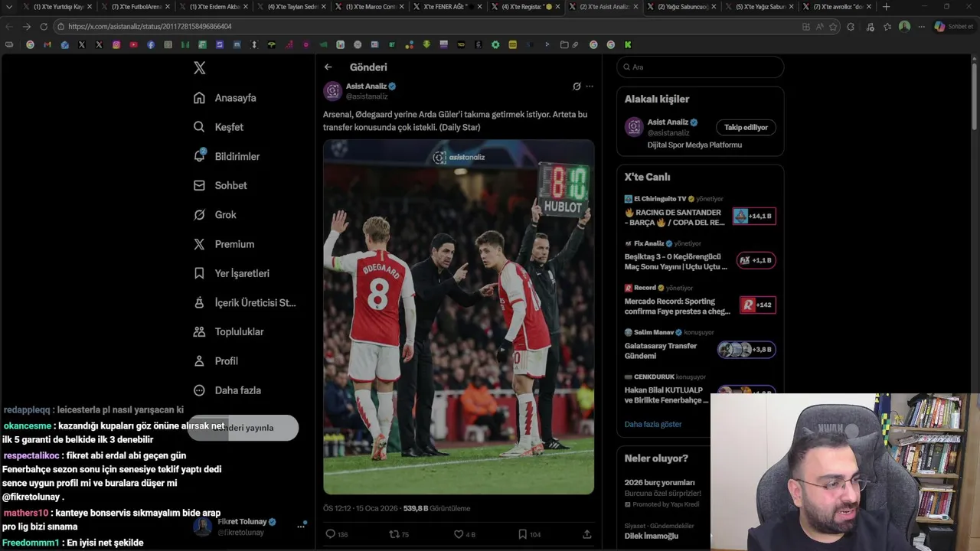Open Facebook bookmark in bookmarks bar
The image size is (980, 551).
(x=151, y=44)
